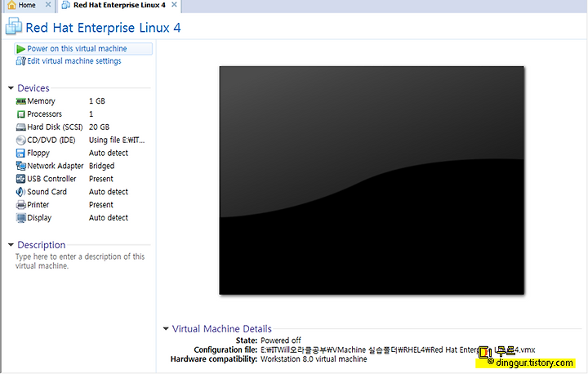This screenshot has width=588, height=374.
Task: Close the Red Hat Enterprise Linux 4 tab
Action: (174, 5)
